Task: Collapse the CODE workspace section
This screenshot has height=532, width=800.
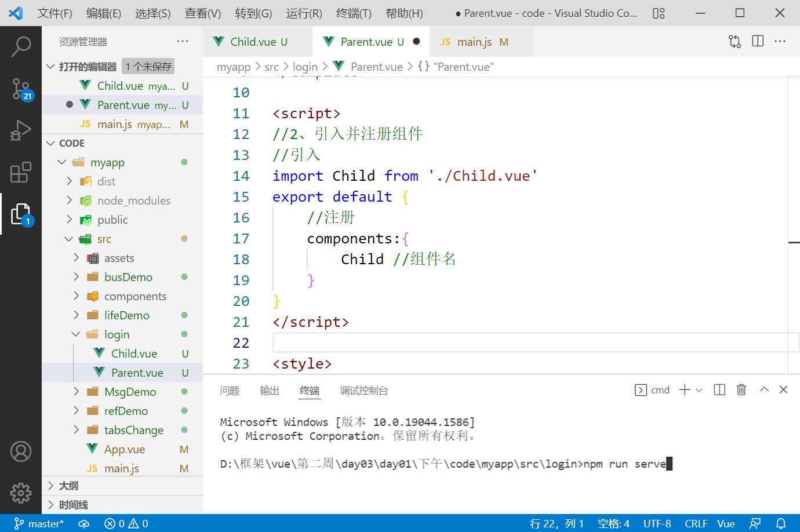Action: pos(51,143)
